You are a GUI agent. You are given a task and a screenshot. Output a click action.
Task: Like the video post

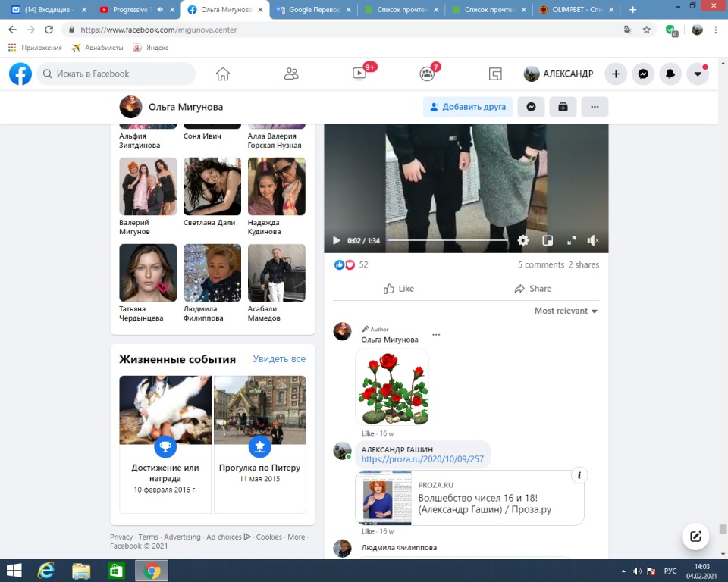click(399, 289)
